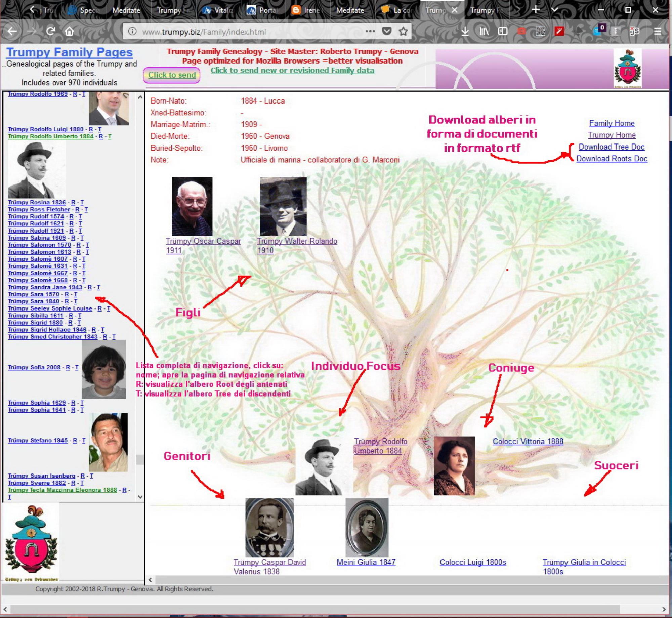Screen dimensions: 672x618
Task: Save page to Pocket icon
Action: click(x=387, y=31)
